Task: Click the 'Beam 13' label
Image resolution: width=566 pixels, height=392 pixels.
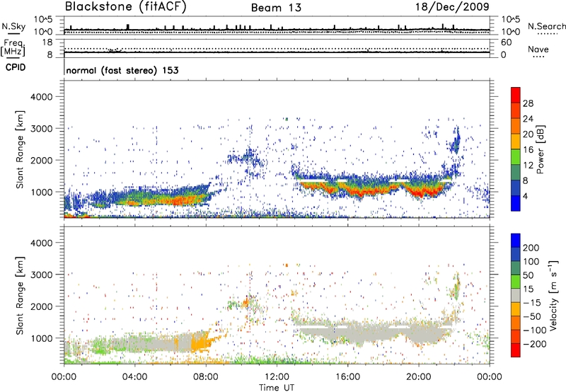Action: (276, 8)
